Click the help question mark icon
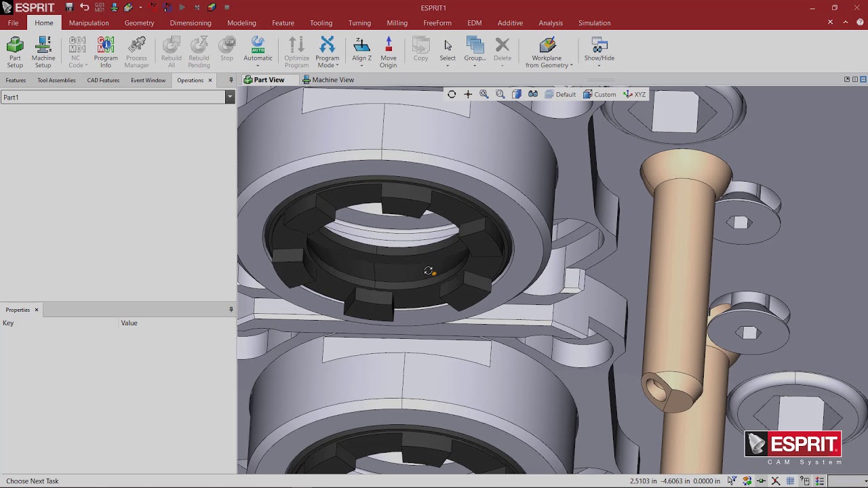Screen dimensions: 868x488 (860, 22)
